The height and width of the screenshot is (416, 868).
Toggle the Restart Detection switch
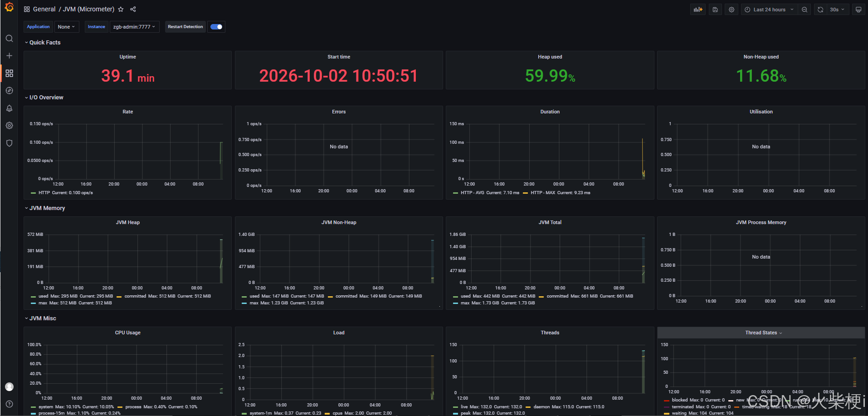click(216, 27)
